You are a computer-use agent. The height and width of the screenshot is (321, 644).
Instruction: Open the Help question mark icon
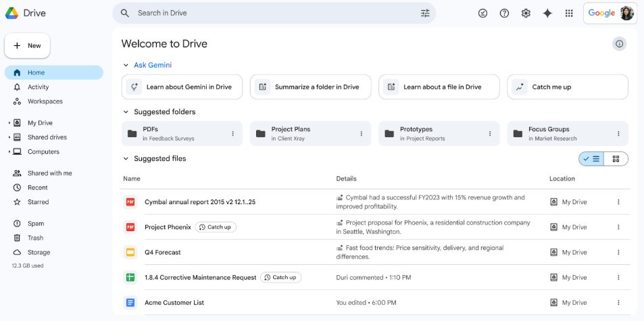click(504, 13)
